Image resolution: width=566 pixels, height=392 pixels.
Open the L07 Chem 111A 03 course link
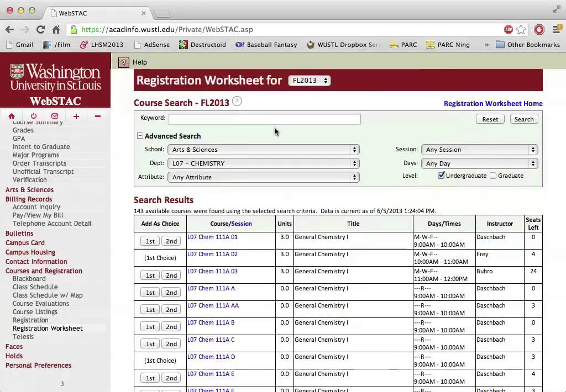(x=213, y=271)
